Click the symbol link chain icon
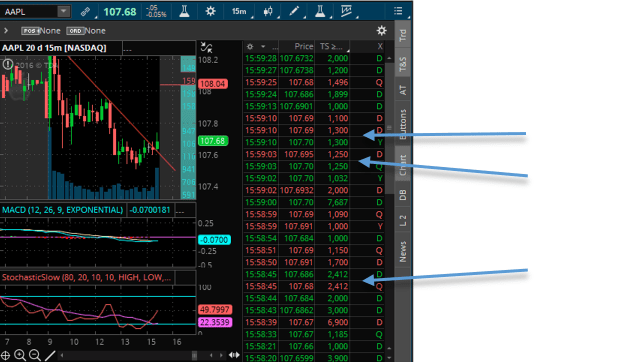The width and height of the screenshot is (617, 362). [x=85, y=12]
